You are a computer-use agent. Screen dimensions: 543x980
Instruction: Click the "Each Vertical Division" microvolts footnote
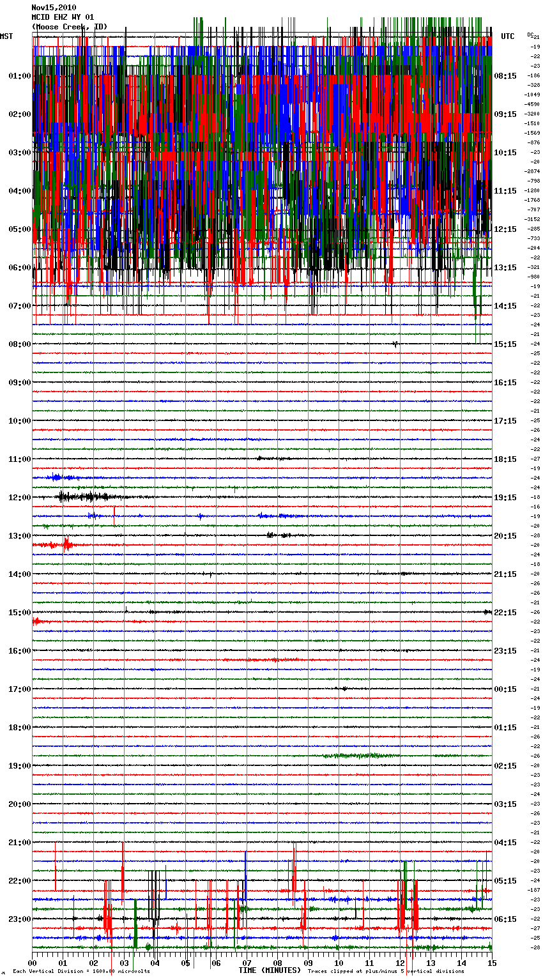pos(81,972)
